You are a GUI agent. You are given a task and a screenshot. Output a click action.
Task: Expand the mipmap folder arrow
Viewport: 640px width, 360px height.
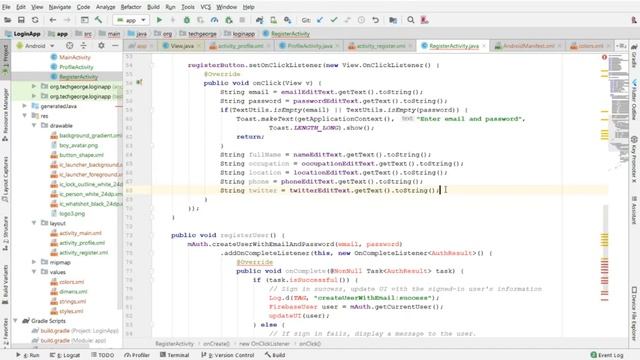click(x=34, y=262)
